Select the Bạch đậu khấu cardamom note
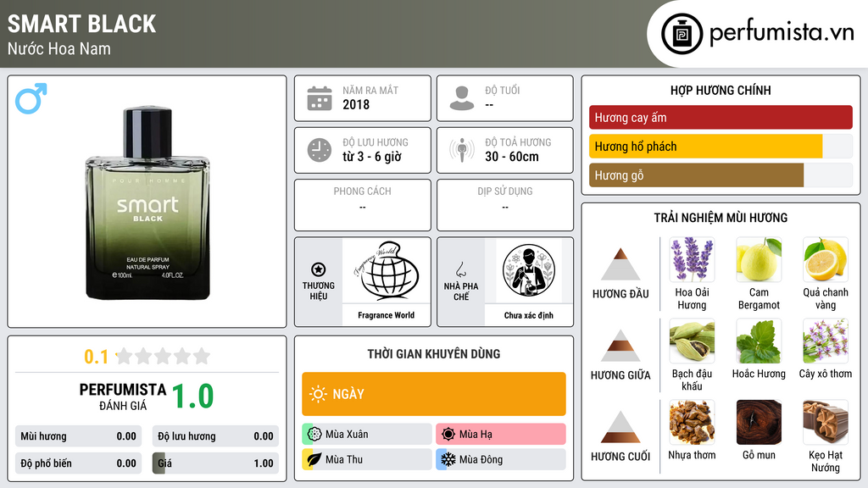Viewport: 868px width, 488px height. (692, 341)
